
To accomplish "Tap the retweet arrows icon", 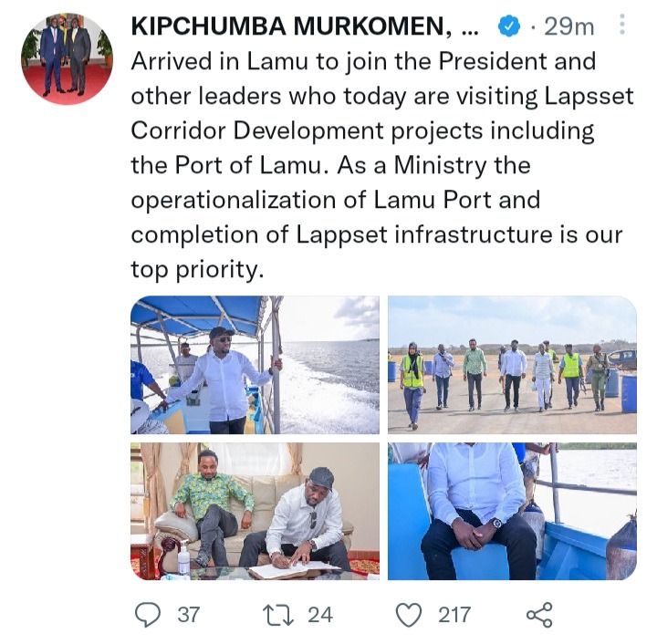I will pos(278,615).
